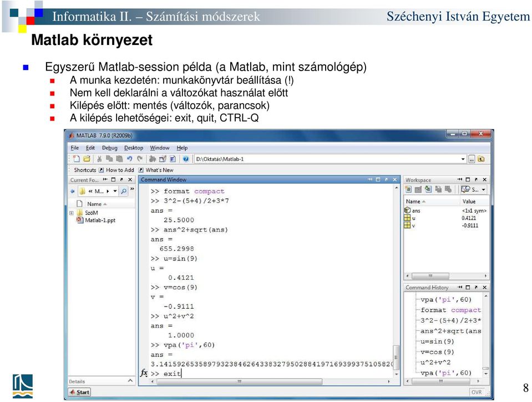Click the search magnifier in Current Folder panel
Image resolution: width=532 pixels, height=402 pixels.
124,191
